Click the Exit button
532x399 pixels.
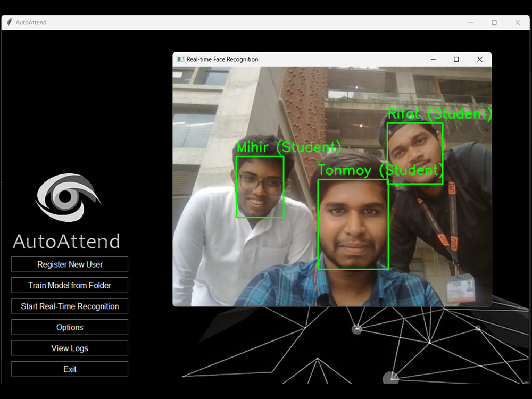(70, 369)
